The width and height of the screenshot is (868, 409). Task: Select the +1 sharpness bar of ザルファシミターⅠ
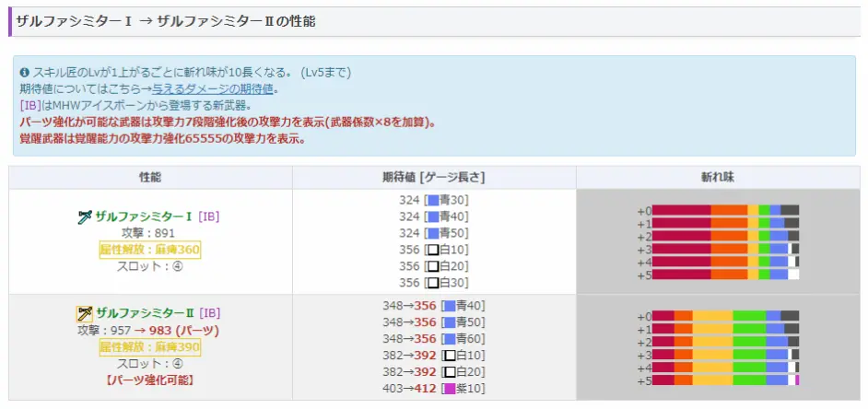[x=725, y=223]
